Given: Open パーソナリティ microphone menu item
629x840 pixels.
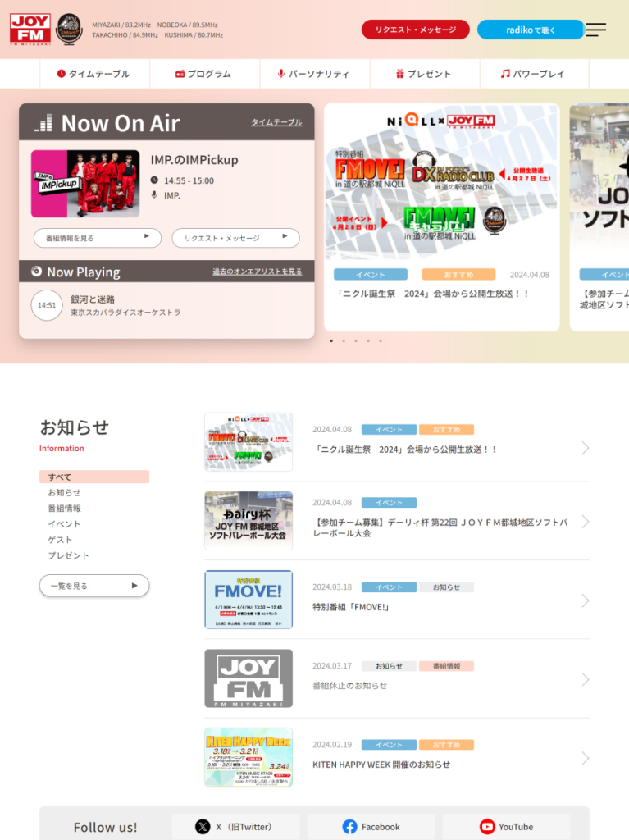Looking at the screenshot, I should click(315, 74).
